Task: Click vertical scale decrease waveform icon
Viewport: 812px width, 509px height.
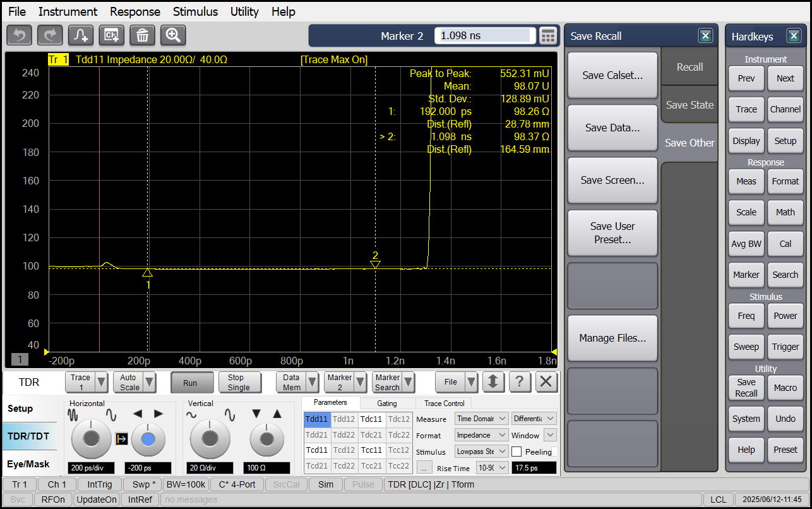Action: click(193, 415)
